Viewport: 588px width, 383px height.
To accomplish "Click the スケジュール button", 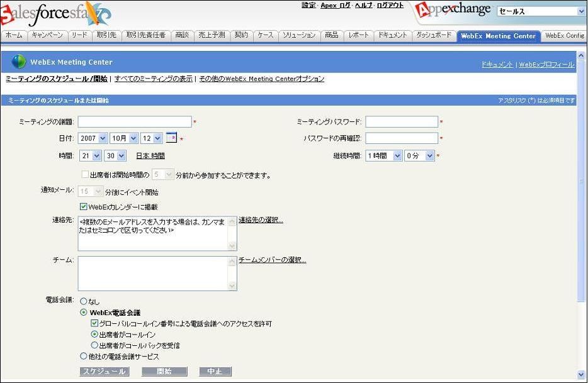I will pyautogui.click(x=105, y=371).
